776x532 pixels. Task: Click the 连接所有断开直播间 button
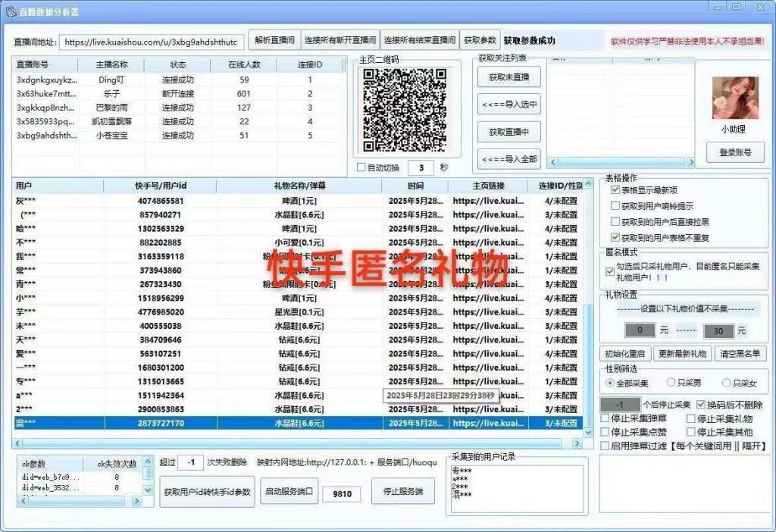(x=339, y=40)
